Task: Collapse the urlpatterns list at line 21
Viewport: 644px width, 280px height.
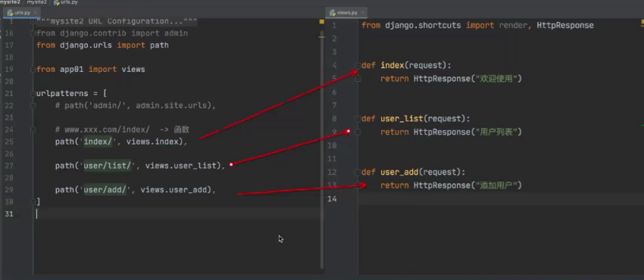Action: pyautogui.click(x=33, y=94)
